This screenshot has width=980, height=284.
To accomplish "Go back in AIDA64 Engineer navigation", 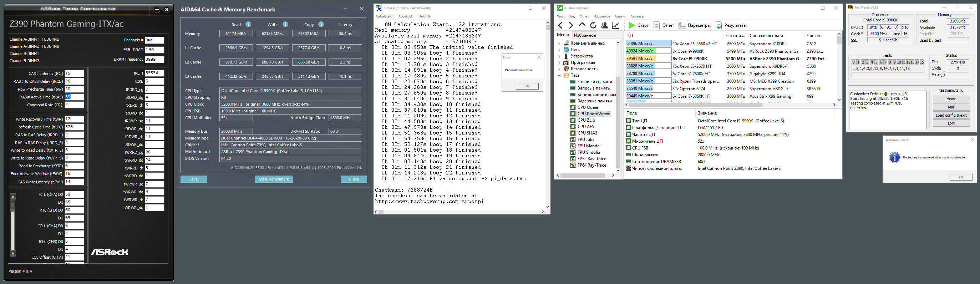I will (560, 25).
